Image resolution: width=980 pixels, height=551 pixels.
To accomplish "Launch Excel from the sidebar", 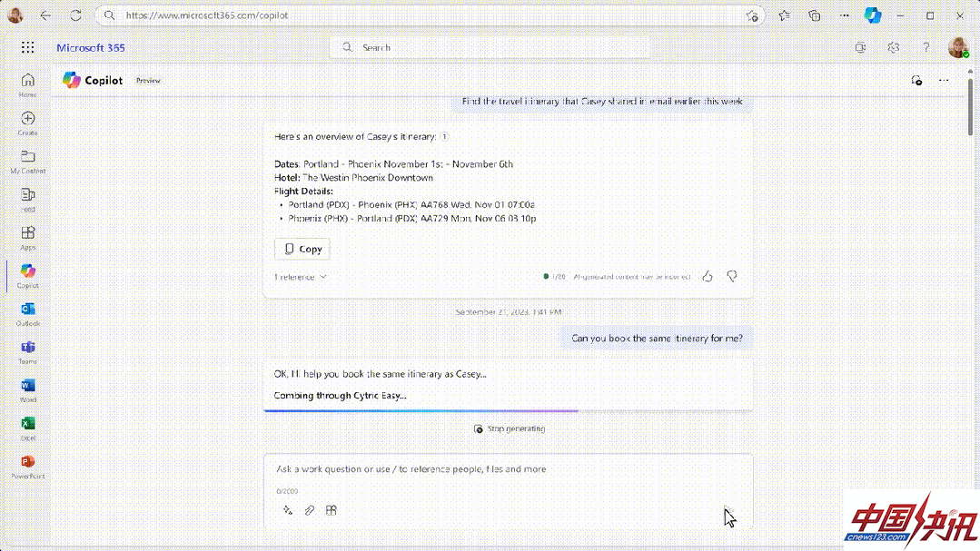I will tap(27, 428).
